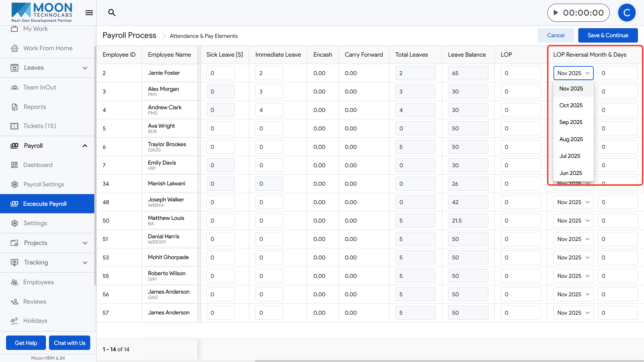Click Jamie Foster's Immediate Leave input field
This screenshot has height=362, width=644.
269,73
